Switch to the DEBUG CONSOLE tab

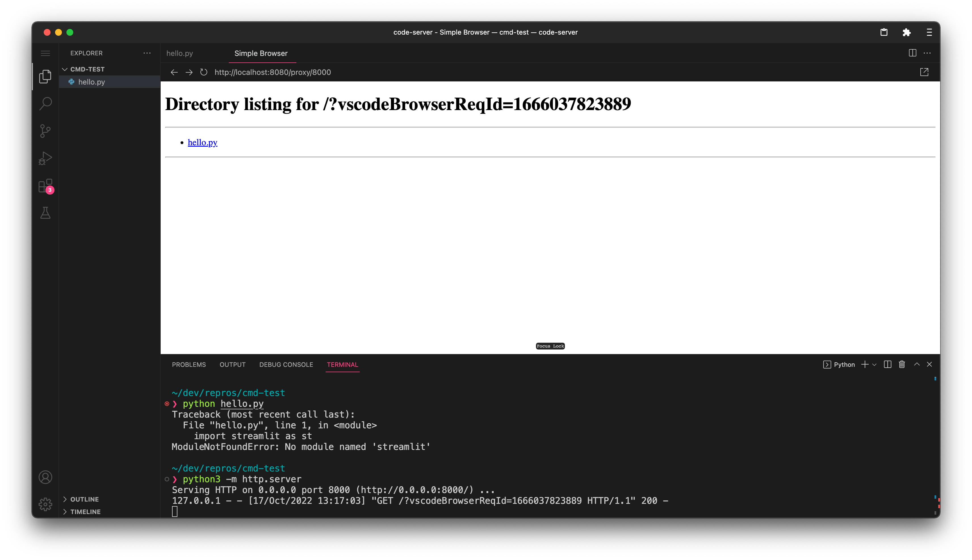[286, 364]
